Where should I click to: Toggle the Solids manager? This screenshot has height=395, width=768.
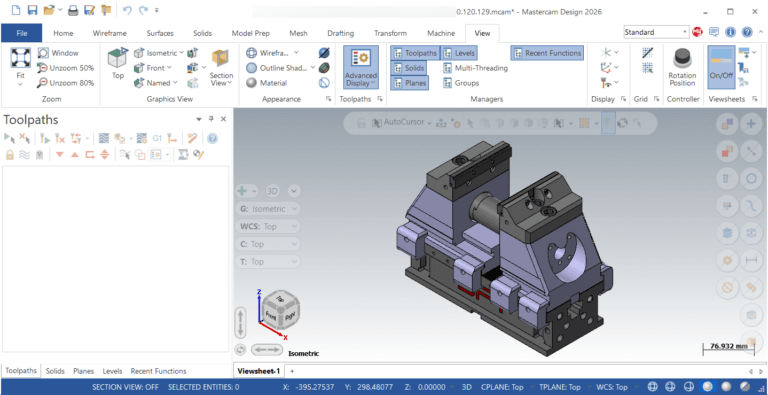[408, 68]
